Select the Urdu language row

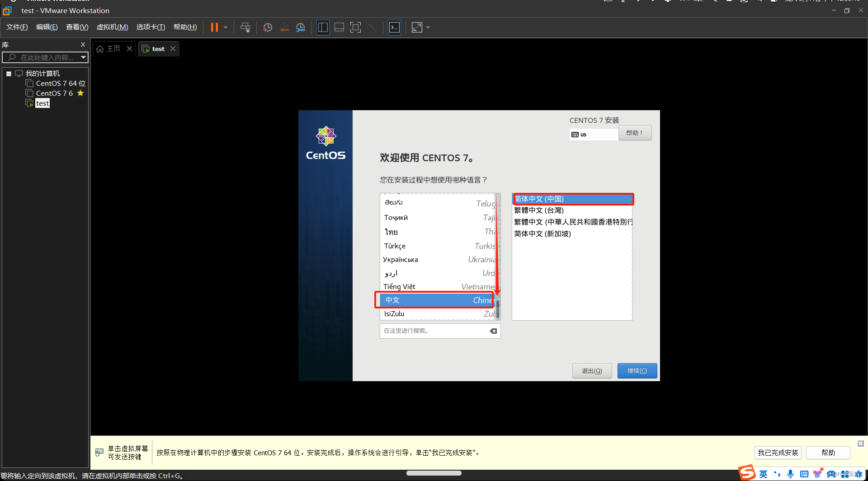(x=438, y=273)
